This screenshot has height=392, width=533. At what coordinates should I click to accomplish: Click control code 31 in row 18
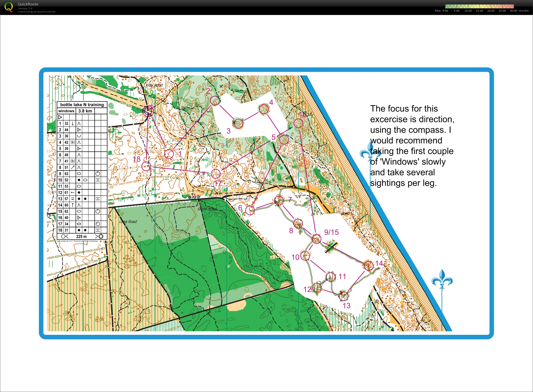click(x=66, y=230)
